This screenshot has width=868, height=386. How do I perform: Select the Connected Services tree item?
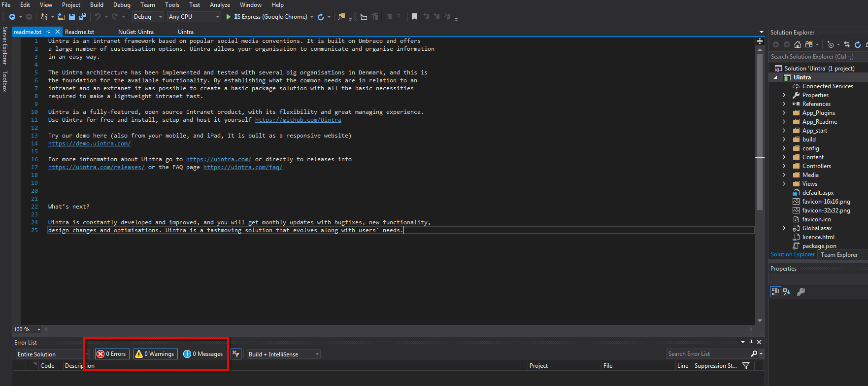click(x=828, y=86)
